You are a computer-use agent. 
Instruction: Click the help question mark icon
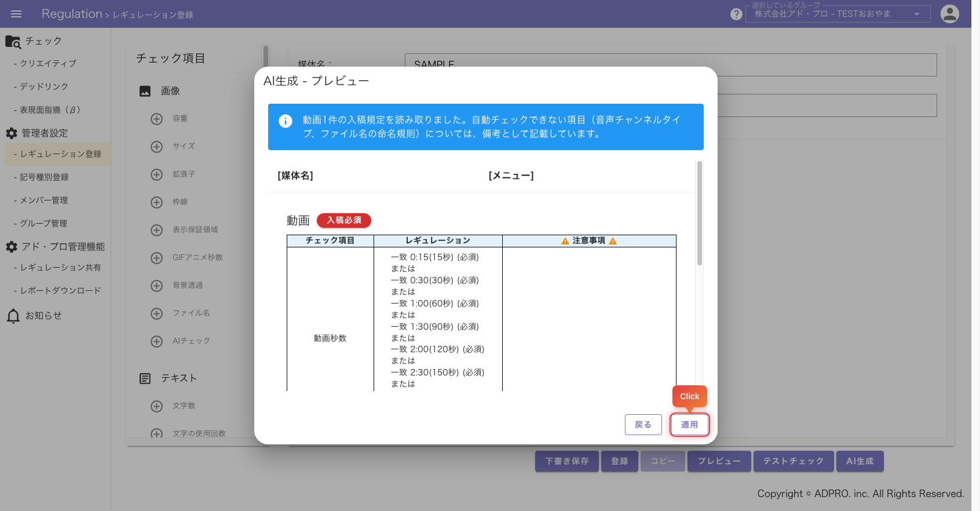click(x=736, y=14)
